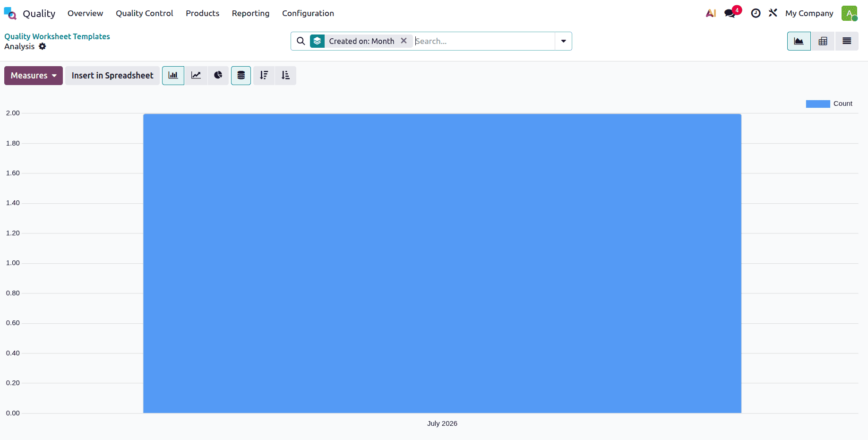The width and height of the screenshot is (868, 440).
Task: Click Insert in Spreadsheet button
Action: pos(112,76)
